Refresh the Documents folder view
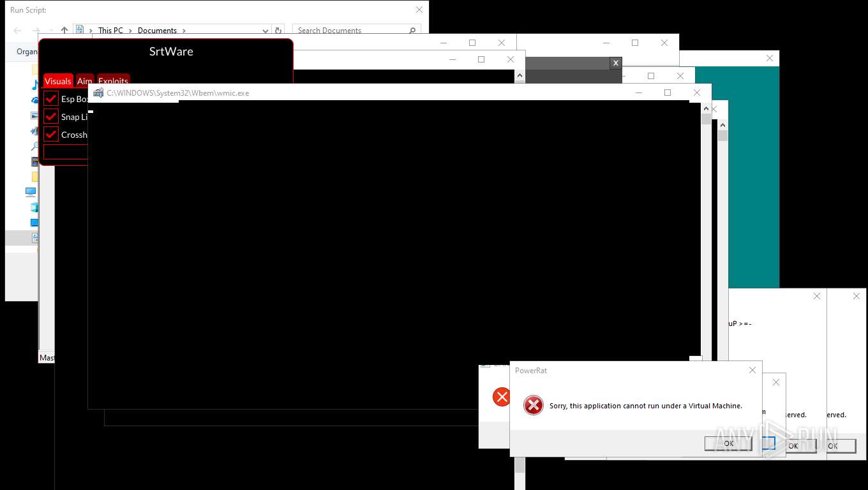Viewport: 868px width, 490px height. click(278, 30)
